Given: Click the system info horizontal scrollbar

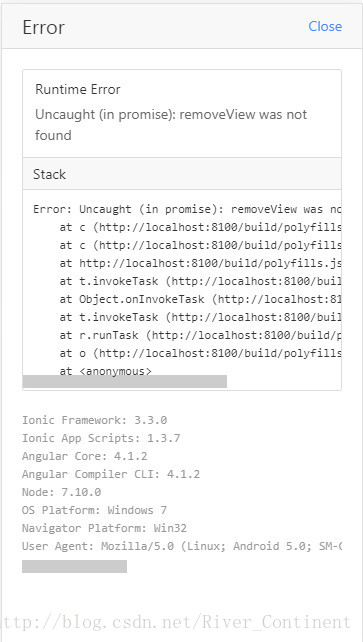Looking at the screenshot, I should tap(74, 566).
